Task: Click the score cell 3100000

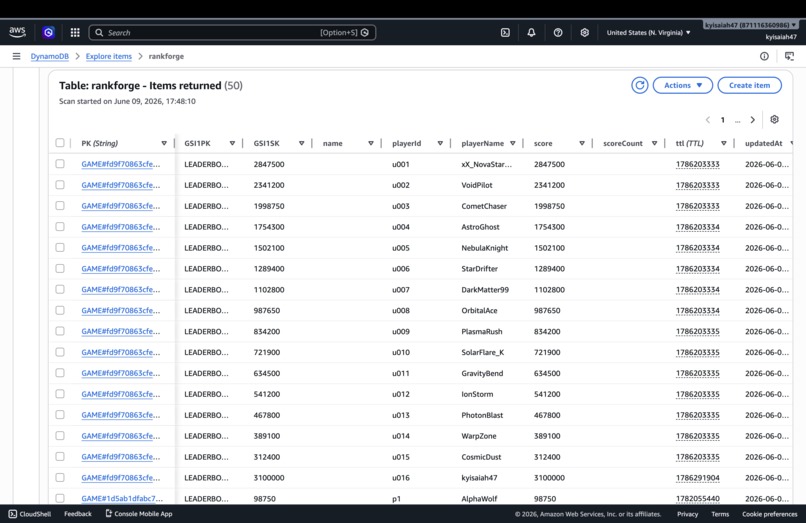Action: 549,478
